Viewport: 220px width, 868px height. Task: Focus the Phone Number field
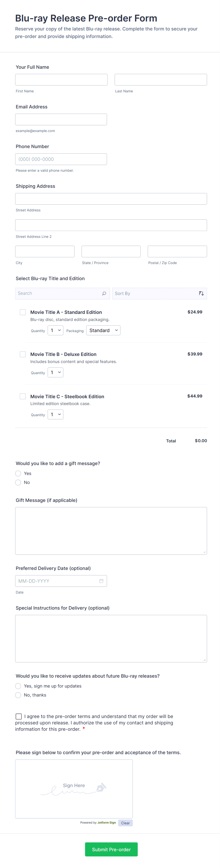coord(61,159)
